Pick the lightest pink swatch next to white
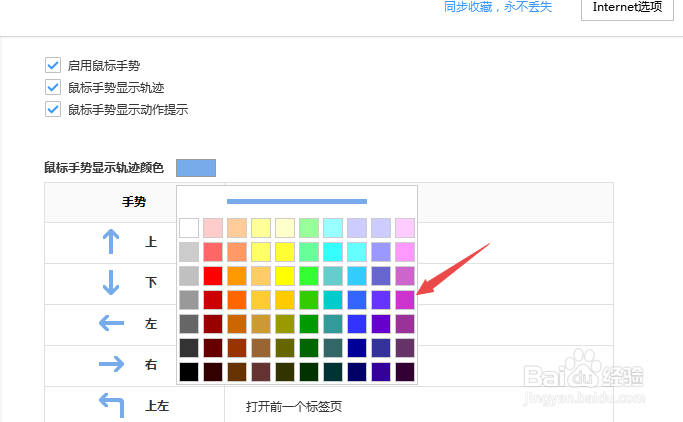This screenshot has height=422, width=683. point(213,228)
